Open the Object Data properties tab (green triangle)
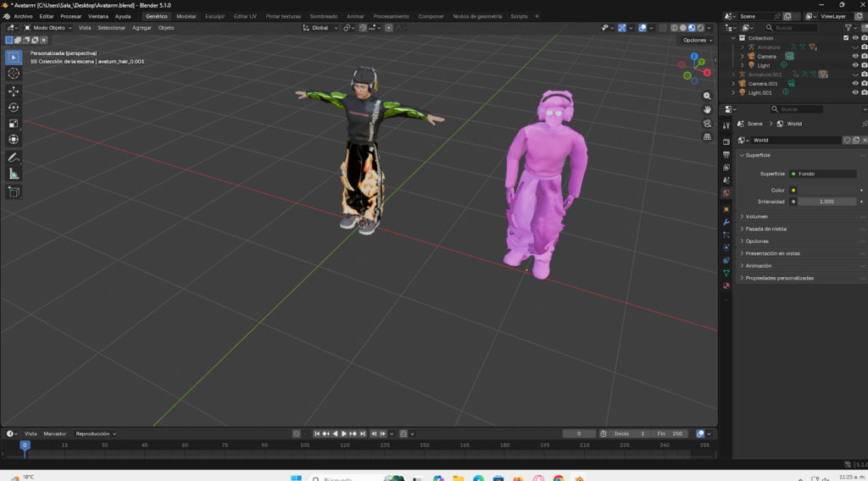Viewport: 868px width, 481px height. [726, 274]
